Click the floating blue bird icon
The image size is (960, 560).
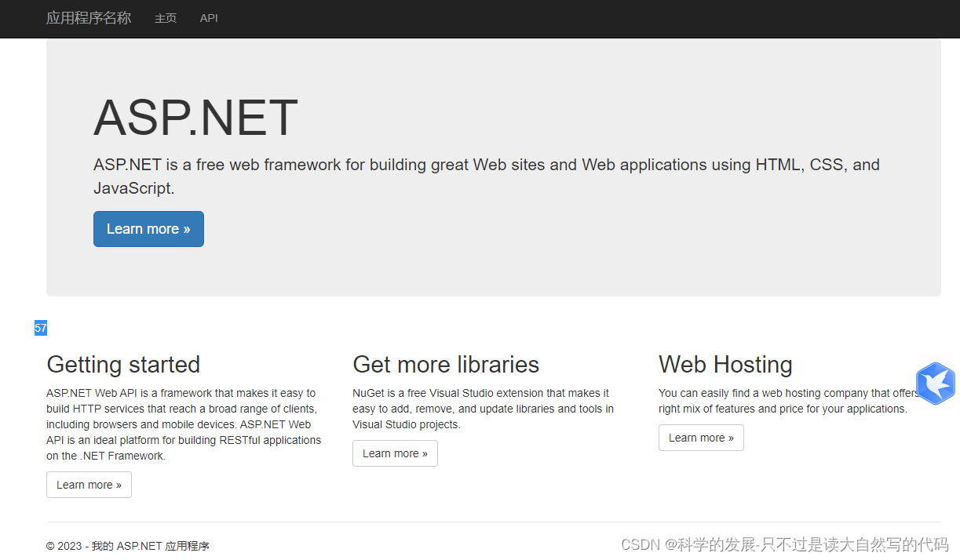click(936, 384)
